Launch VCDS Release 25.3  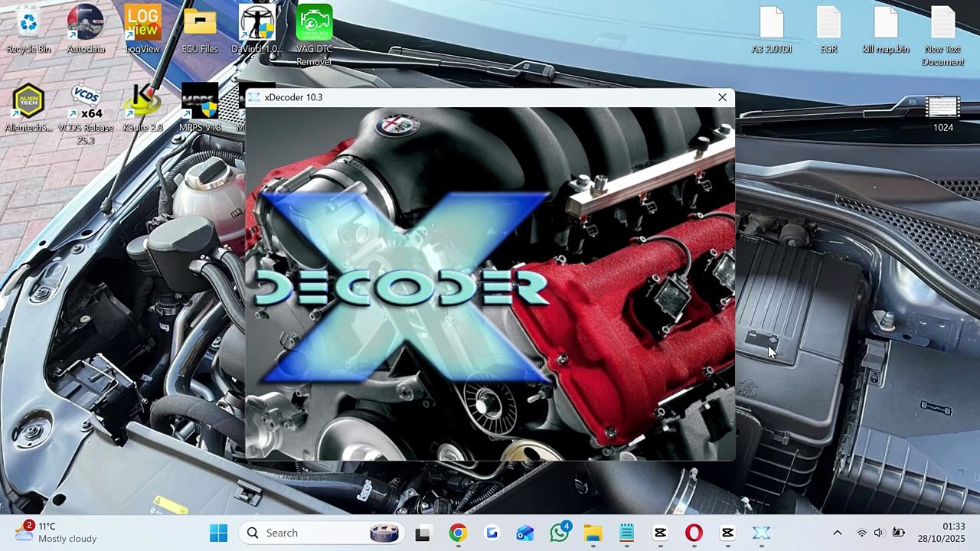click(x=86, y=114)
